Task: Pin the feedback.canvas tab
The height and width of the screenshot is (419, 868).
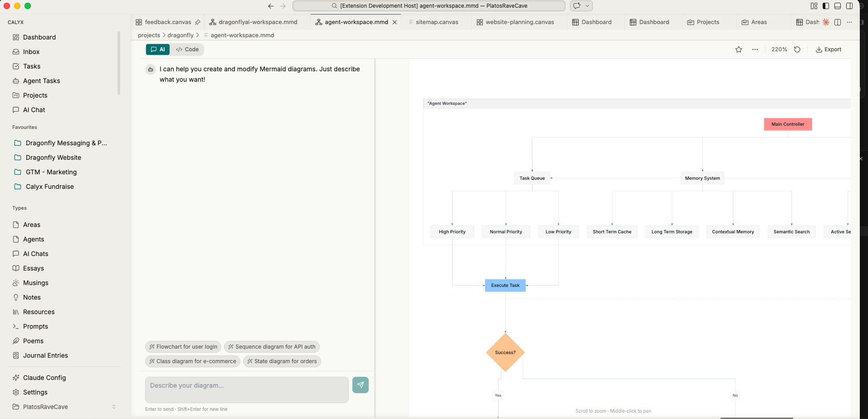Action: click(198, 22)
